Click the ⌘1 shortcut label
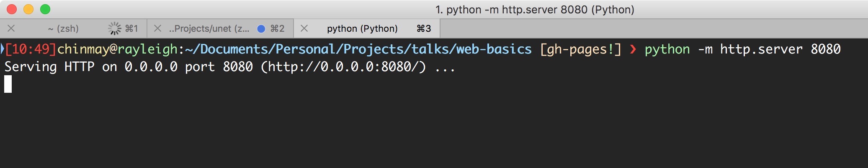This screenshot has height=168, width=868. [x=131, y=28]
